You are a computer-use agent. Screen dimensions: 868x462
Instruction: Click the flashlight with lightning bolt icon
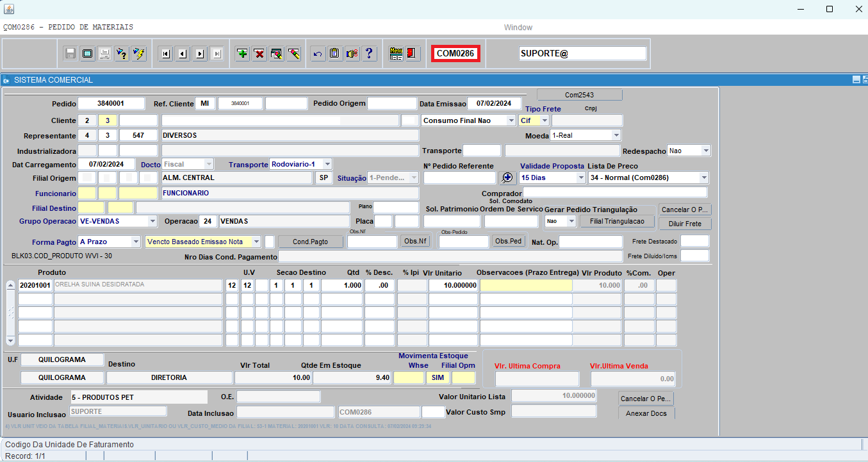[138, 54]
